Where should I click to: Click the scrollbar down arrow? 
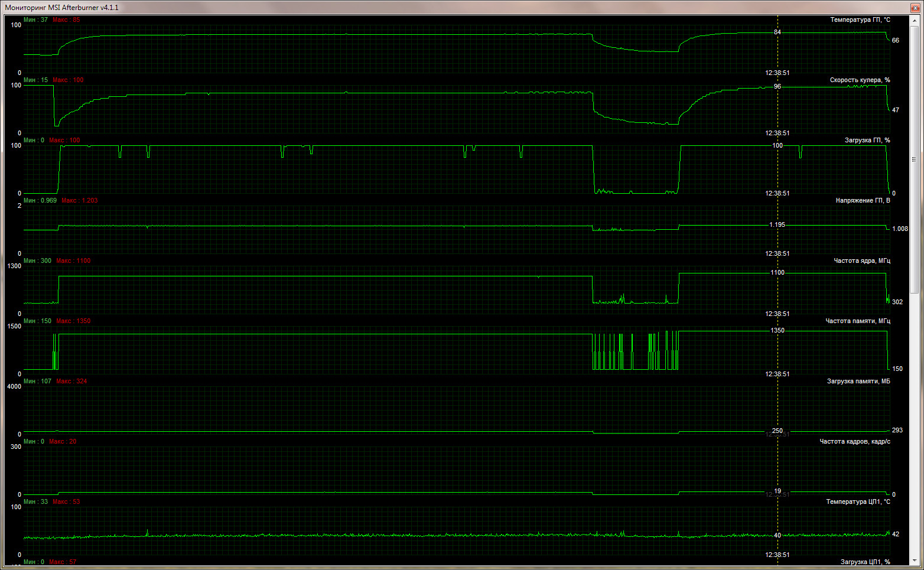tap(915, 559)
